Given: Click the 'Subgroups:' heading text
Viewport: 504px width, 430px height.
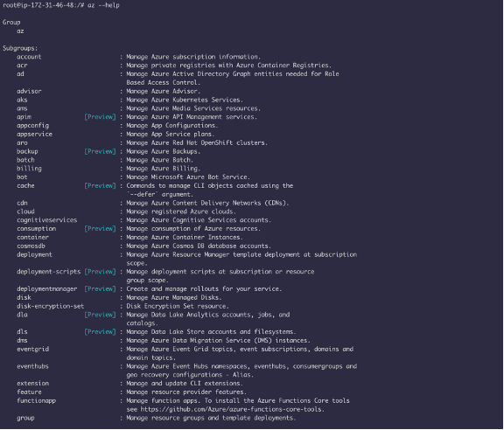Looking at the screenshot, I should (20, 48).
